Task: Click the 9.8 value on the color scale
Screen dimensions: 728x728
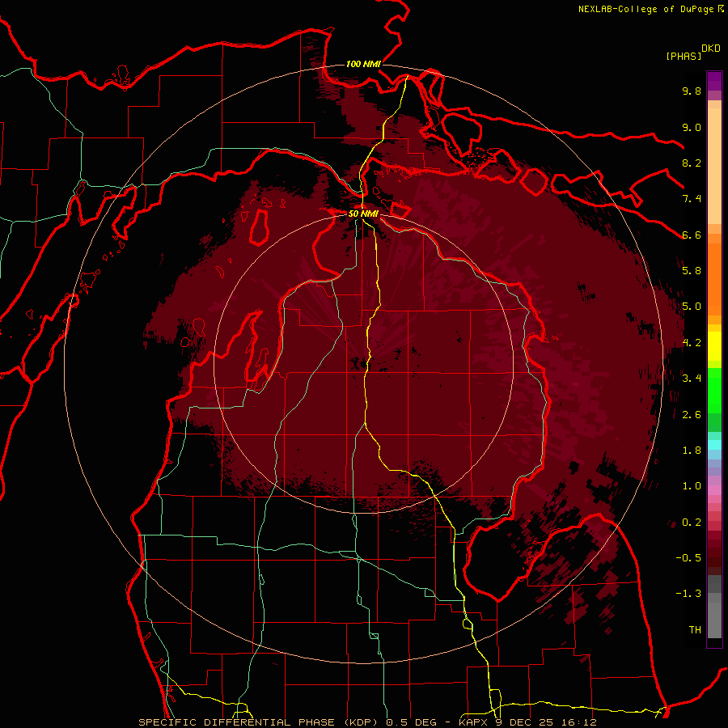Action: coord(692,91)
